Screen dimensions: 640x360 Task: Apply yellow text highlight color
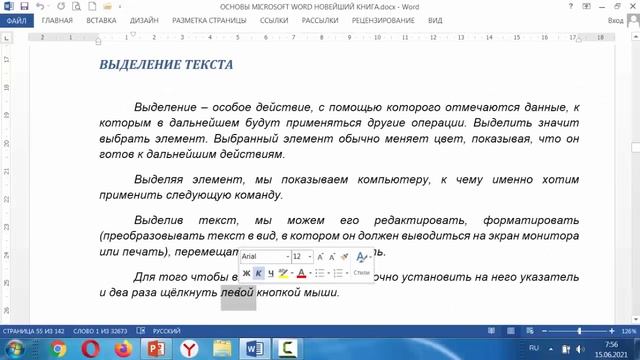283,273
